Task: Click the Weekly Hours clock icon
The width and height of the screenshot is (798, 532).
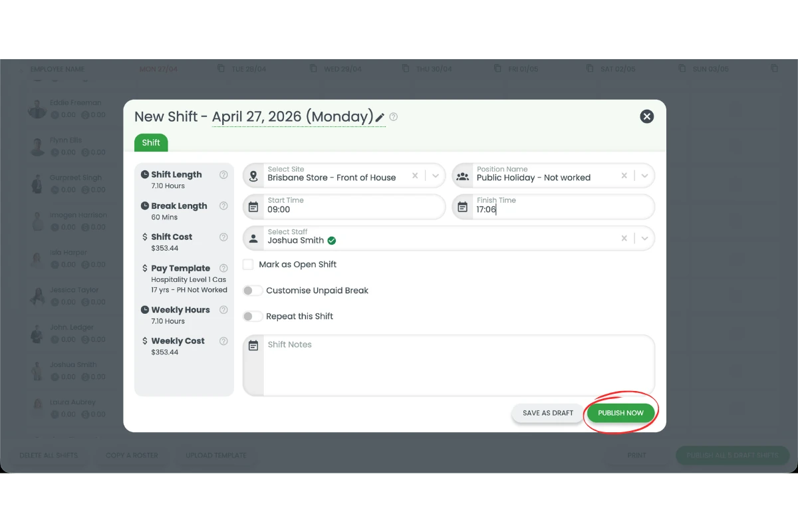Action: pos(145,309)
